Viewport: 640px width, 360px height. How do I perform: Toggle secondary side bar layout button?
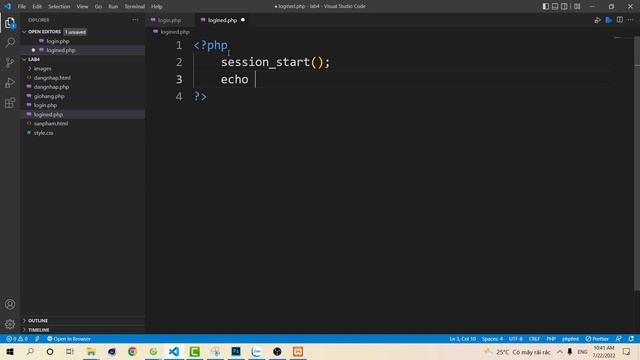tap(564, 7)
